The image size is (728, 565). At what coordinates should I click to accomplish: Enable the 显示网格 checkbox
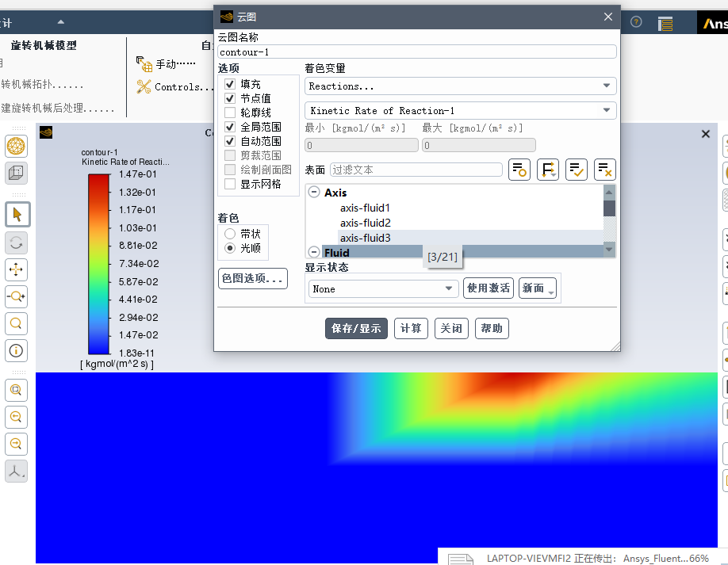(x=230, y=184)
